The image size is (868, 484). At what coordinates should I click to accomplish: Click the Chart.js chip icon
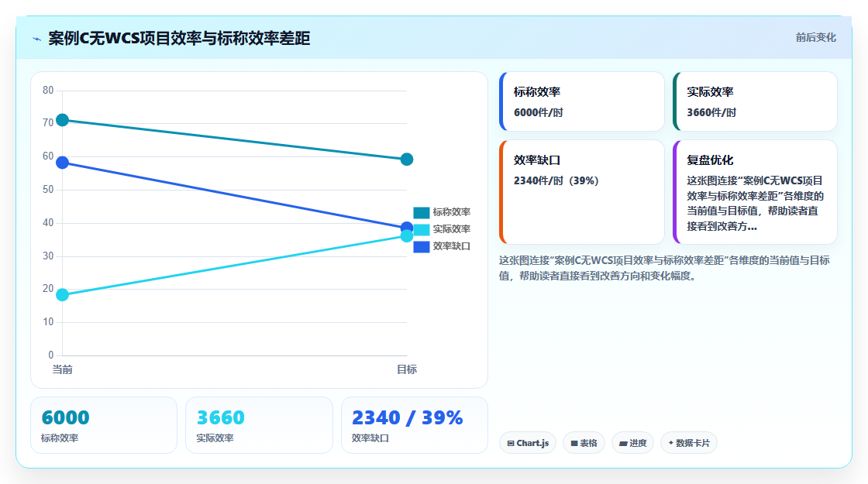511,444
